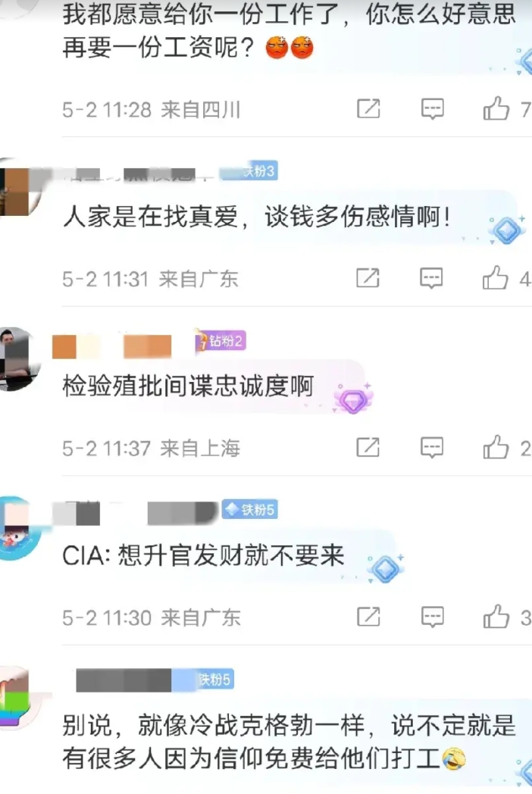Like the 11:31 Guangdong comment about 真爱

click(x=495, y=278)
